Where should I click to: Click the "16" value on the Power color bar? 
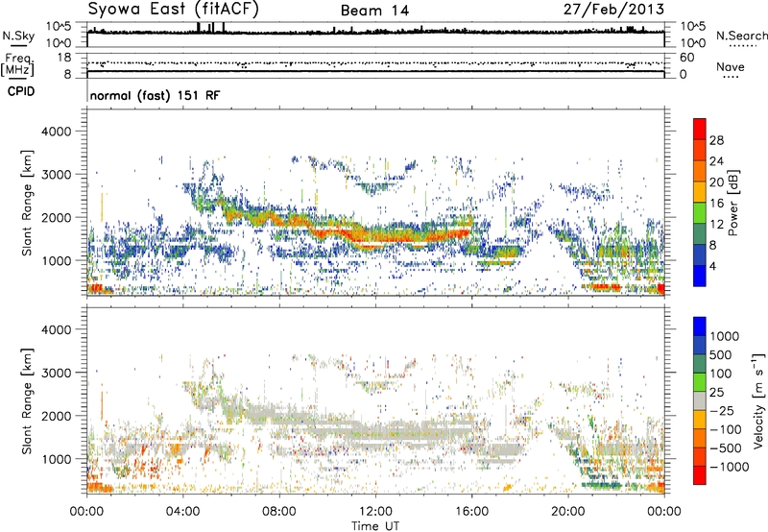click(x=716, y=204)
